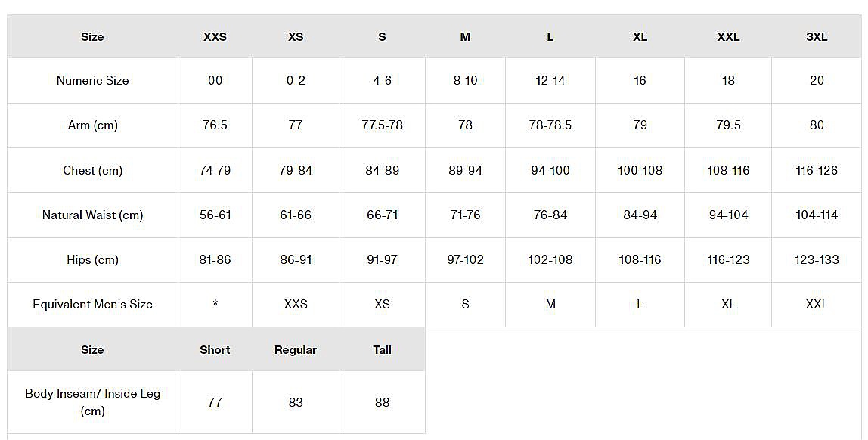Select the "Arm (cm)" row label
868x440 pixels.
(x=92, y=125)
